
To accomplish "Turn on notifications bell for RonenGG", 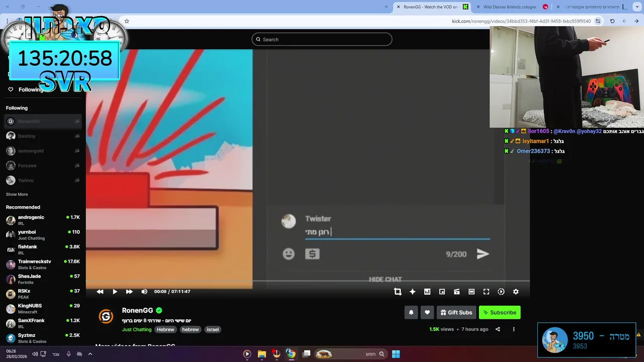I will click(x=411, y=312).
